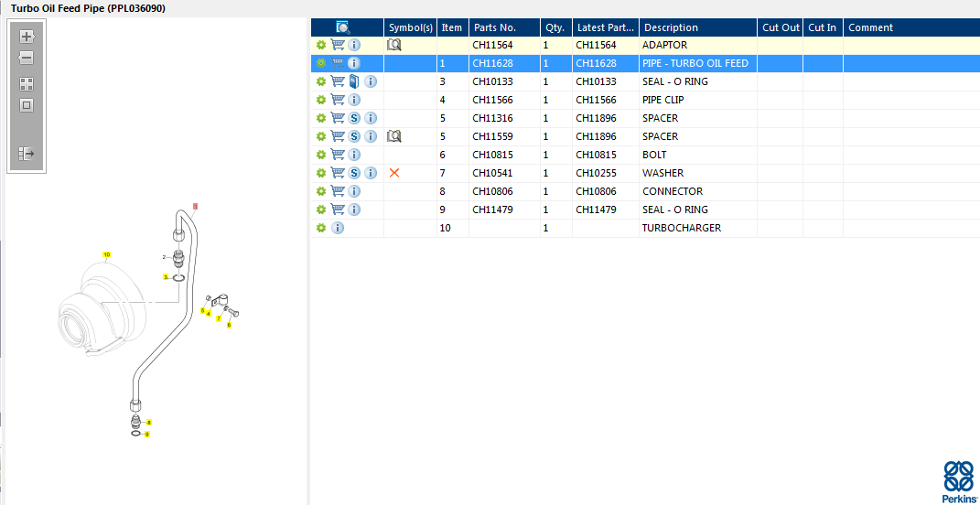Click the blue book icon on CH10133 row

(x=354, y=81)
